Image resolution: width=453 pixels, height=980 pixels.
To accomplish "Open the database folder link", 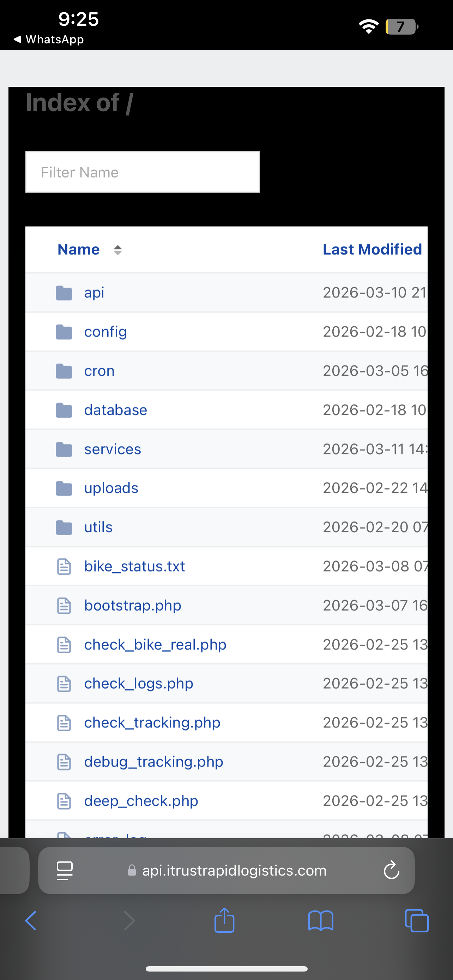I will [115, 410].
